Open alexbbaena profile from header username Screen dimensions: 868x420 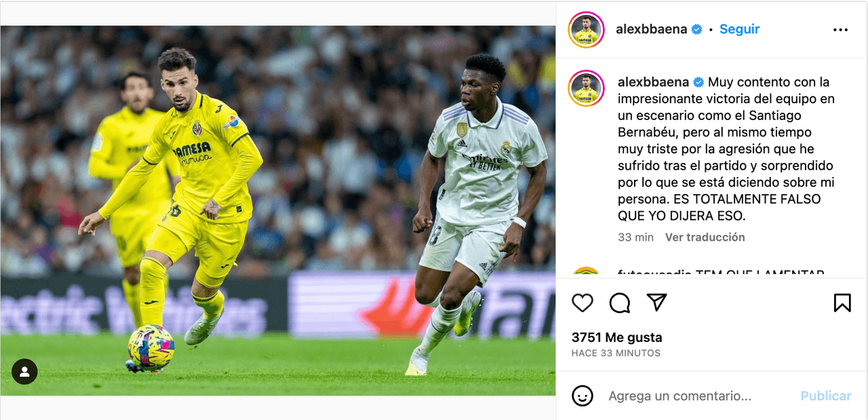tap(651, 29)
